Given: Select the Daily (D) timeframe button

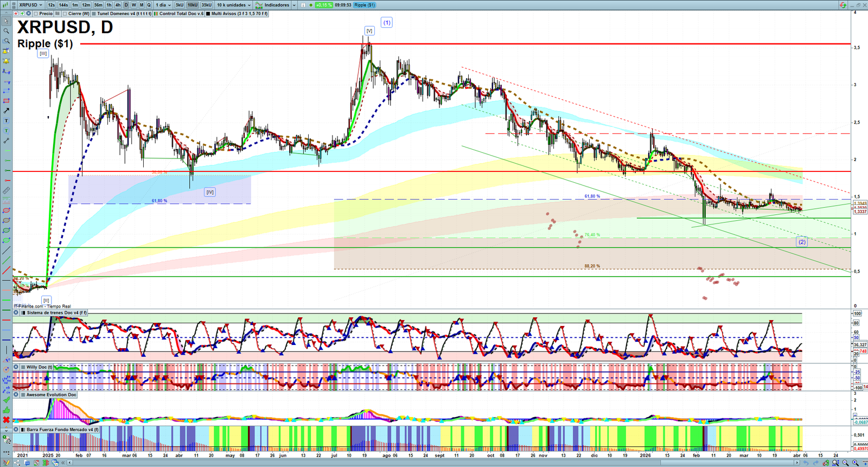Looking at the screenshot, I should [x=126, y=5].
